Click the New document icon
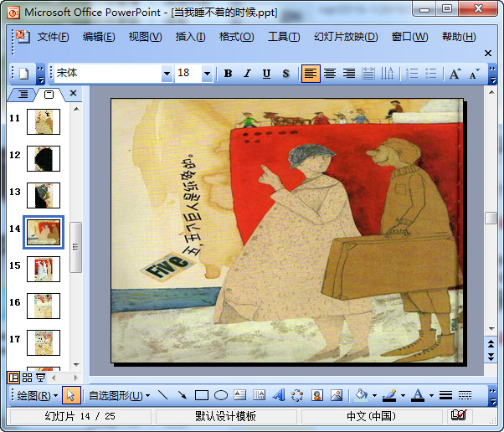The height and width of the screenshot is (432, 504). click(25, 74)
